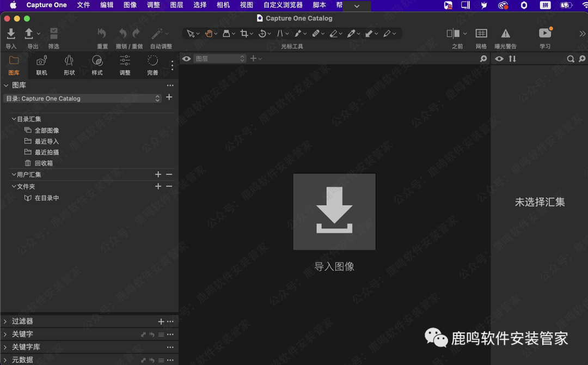Click the Reset adjustments icon

pyautogui.click(x=102, y=34)
